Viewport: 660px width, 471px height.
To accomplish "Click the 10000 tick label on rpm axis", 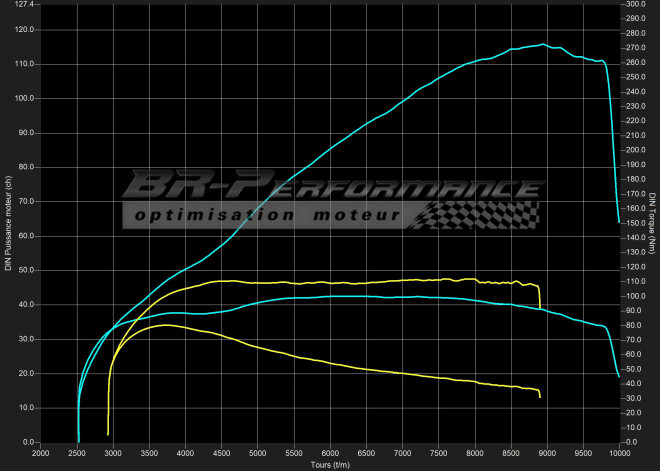I will (x=619, y=453).
